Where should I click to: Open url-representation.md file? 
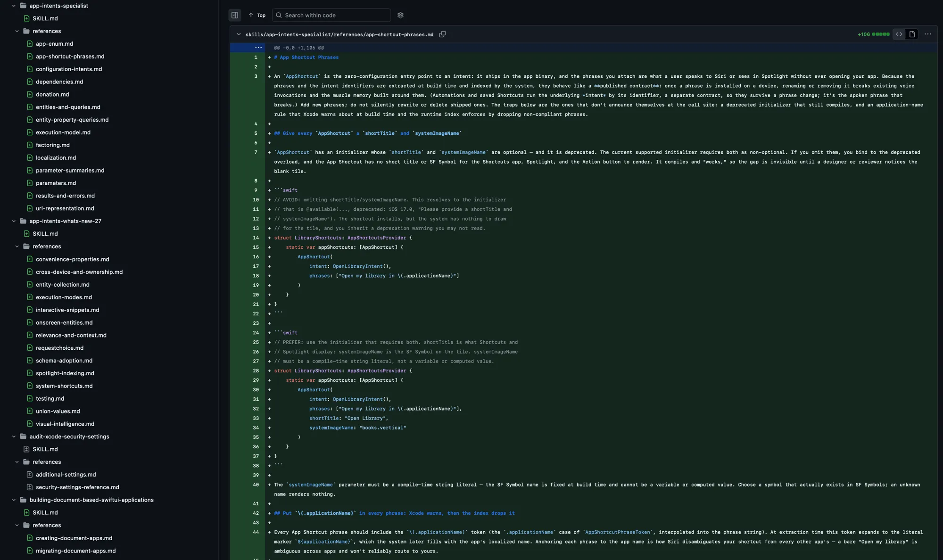[x=65, y=208]
